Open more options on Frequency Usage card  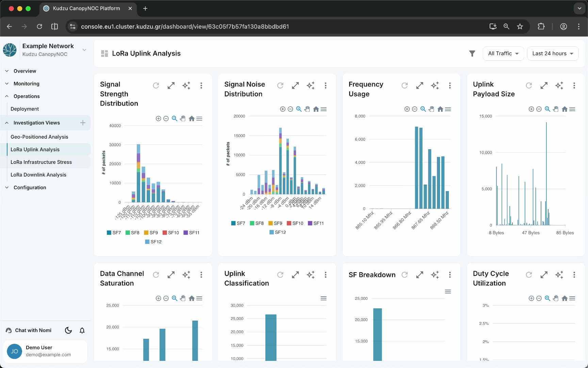pyautogui.click(x=450, y=86)
